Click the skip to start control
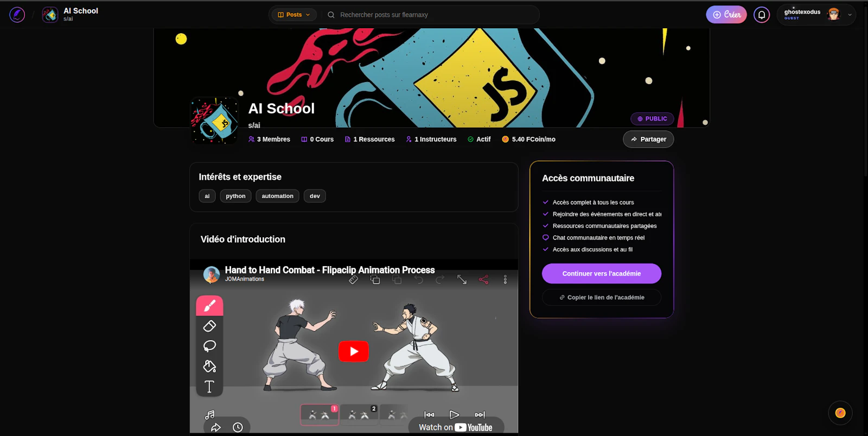The height and width of the screenshot is (436, 868). pyautogui.click(x=429, y=415)
